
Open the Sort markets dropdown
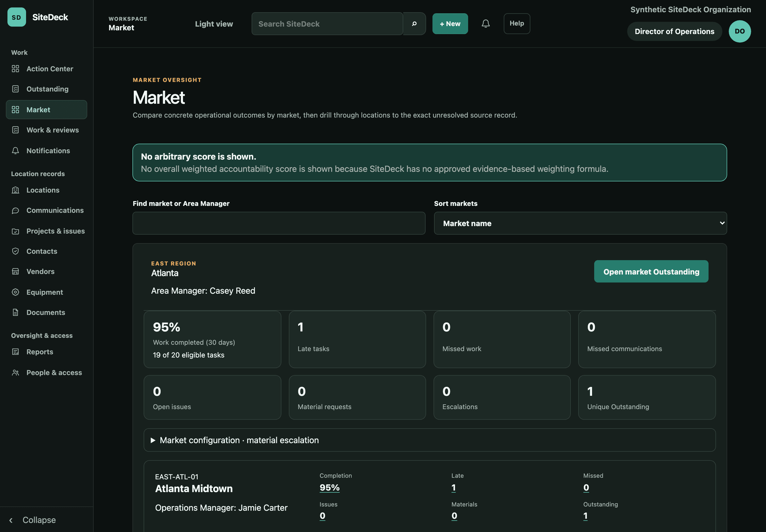pyautogui.click(x=580, y=223)
